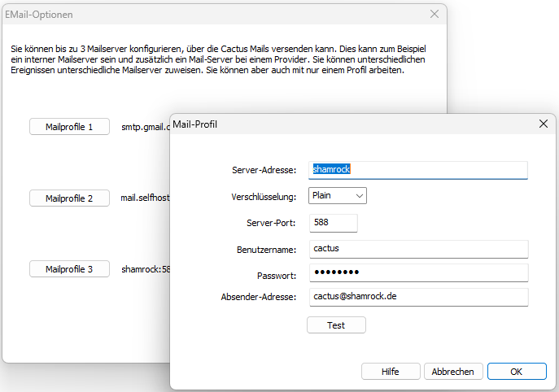Screen dimensions: 559x392
Task: Click the shamrock:58 text next to Mailprofile 3
Action: [x=146, y=269]
